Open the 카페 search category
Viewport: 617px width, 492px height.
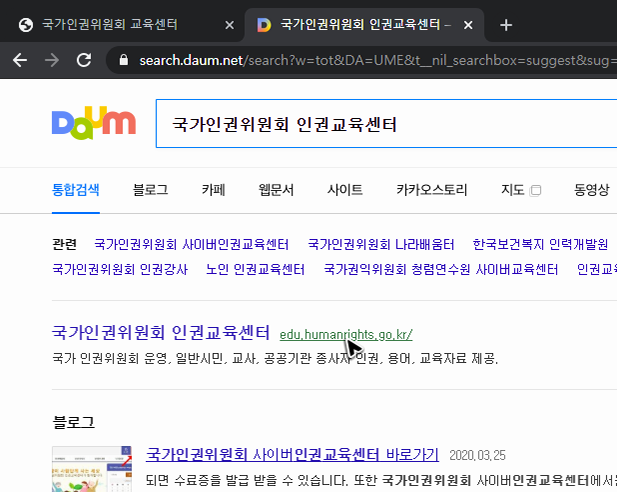pyautogui.click(x=213, y=190)
